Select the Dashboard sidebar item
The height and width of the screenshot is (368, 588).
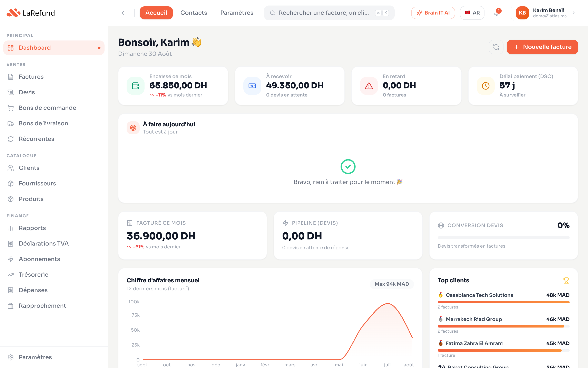pos(54,48)
